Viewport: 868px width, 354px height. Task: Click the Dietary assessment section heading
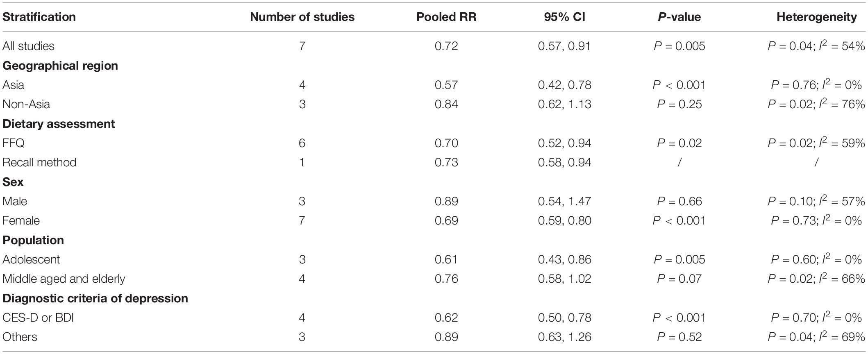pos(59,124)
